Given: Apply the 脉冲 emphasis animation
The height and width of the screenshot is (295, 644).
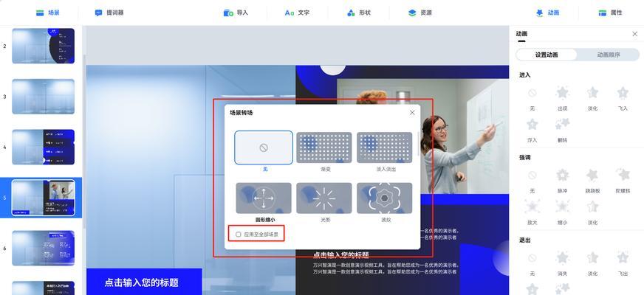Looking at the screenshot, I should [562, 181].
